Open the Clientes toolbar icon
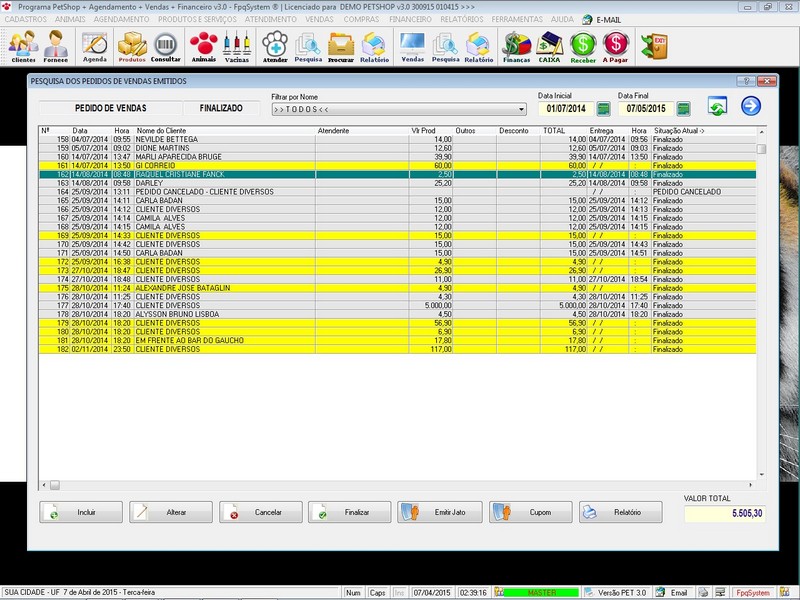Viewport: 800px width, 600px height. 23,45
